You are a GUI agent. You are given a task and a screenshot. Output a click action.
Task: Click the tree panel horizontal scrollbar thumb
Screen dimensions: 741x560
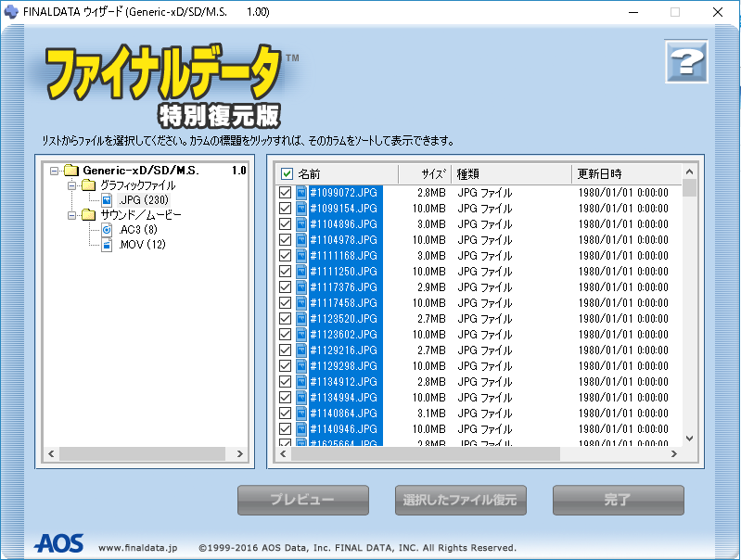(142, 454)
